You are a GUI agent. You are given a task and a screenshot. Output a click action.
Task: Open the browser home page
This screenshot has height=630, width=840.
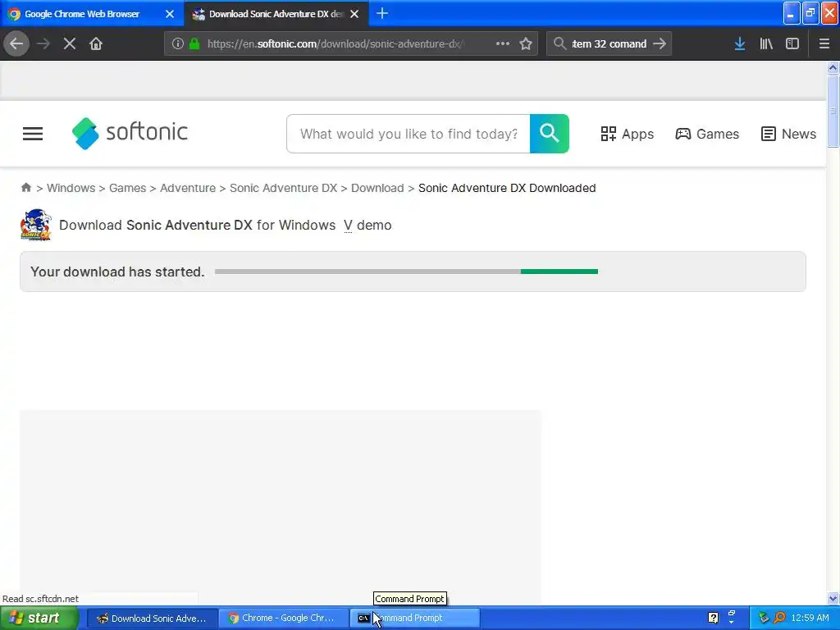(x=96, y=43)
